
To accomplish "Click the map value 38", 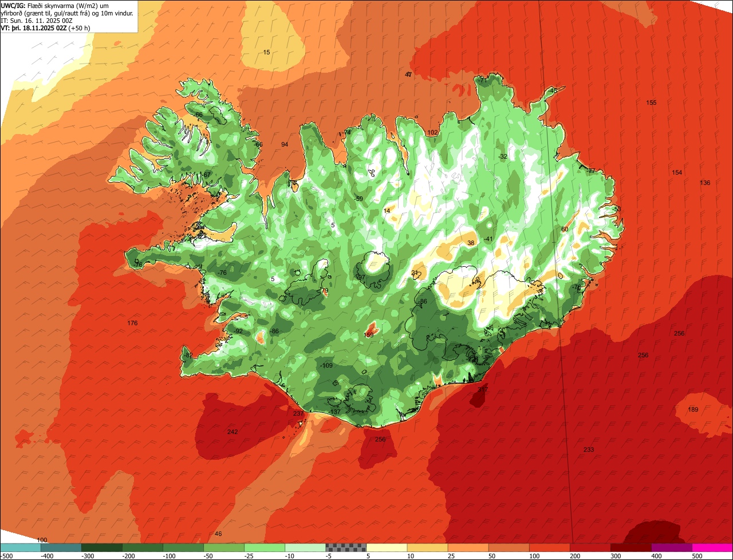I will (x=471, y=243).
